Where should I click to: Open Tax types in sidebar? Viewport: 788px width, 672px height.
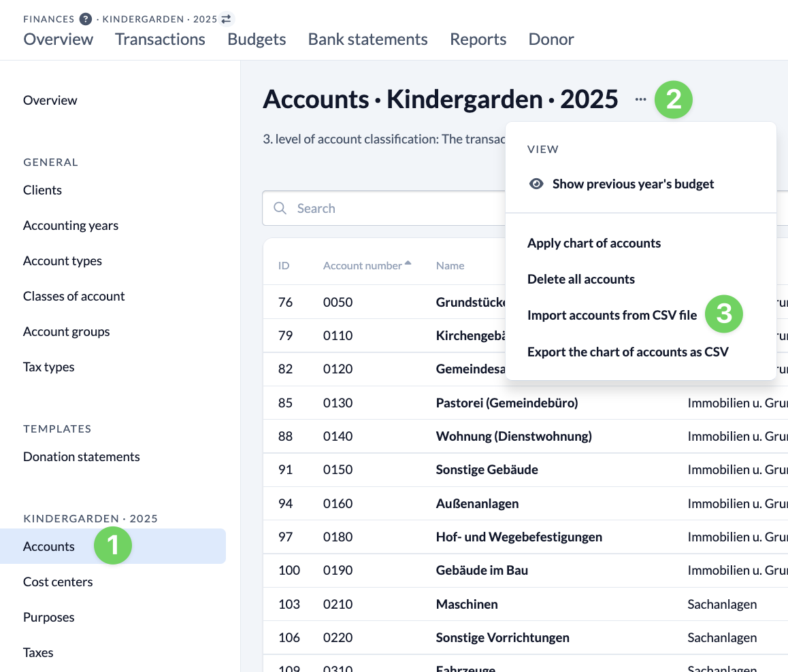49,367
